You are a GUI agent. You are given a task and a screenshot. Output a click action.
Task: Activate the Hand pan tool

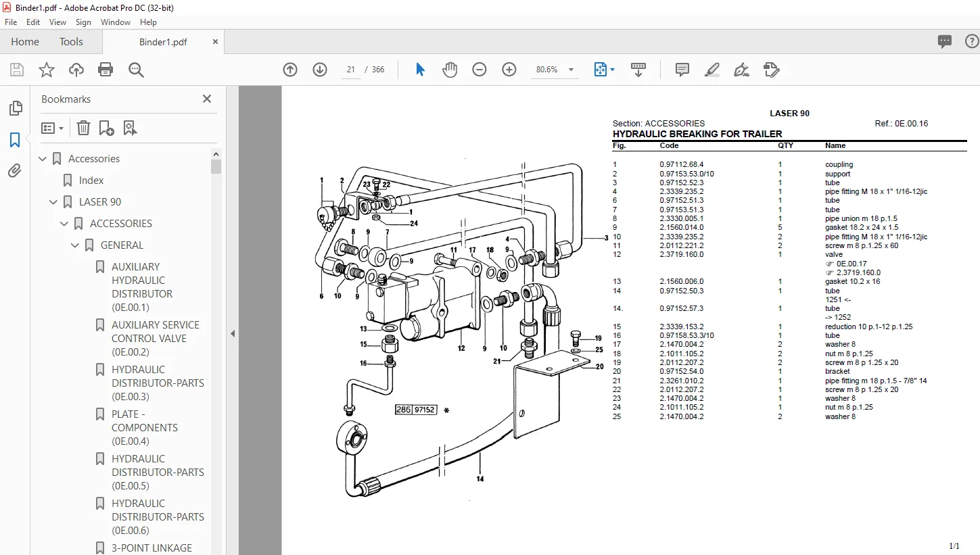[450, 70]
